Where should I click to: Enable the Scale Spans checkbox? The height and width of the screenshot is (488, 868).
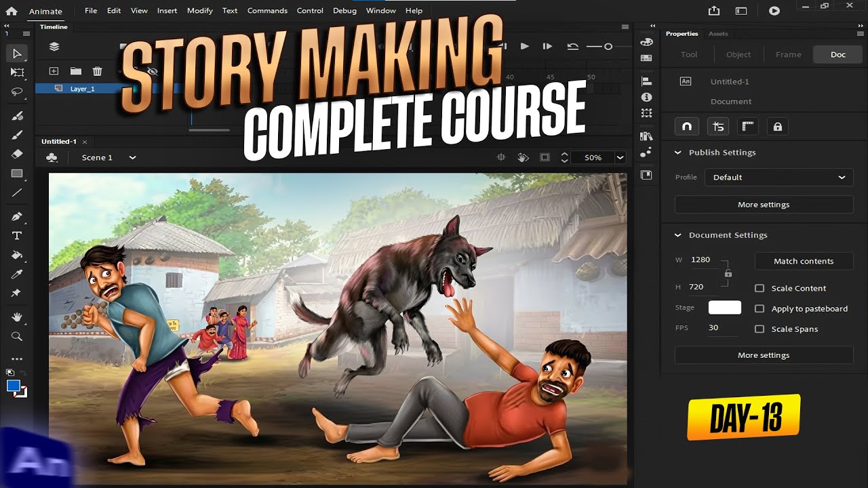pos(759,329)
